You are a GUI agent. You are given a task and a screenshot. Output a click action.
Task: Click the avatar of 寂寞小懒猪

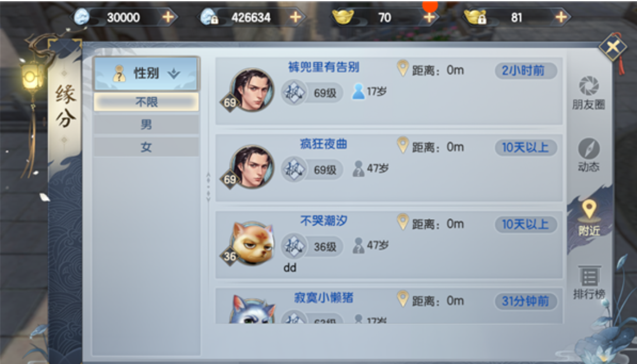tap(251, 309)
